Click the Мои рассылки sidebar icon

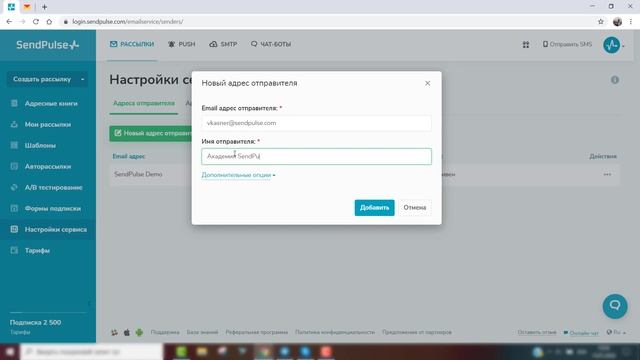tap(14, 124)
